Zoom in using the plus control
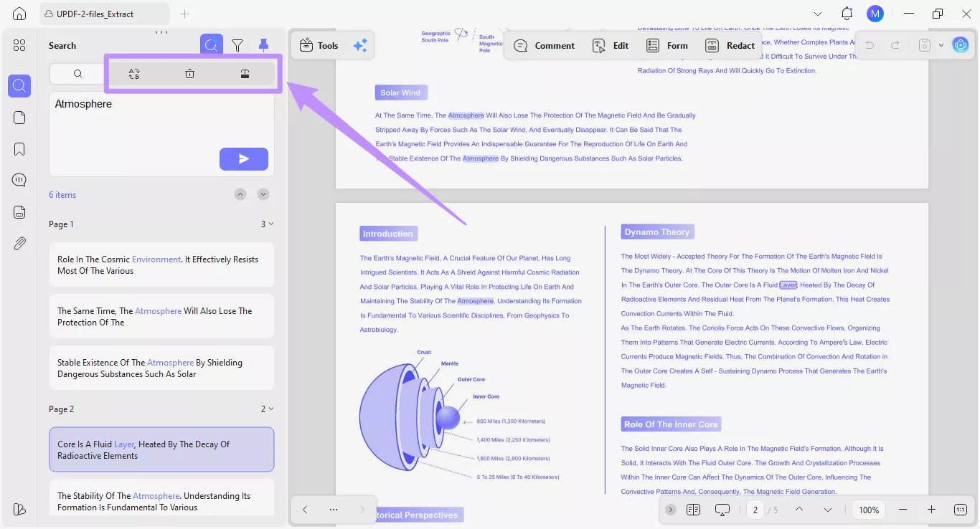The image size is (980, 529). (931, 510)
